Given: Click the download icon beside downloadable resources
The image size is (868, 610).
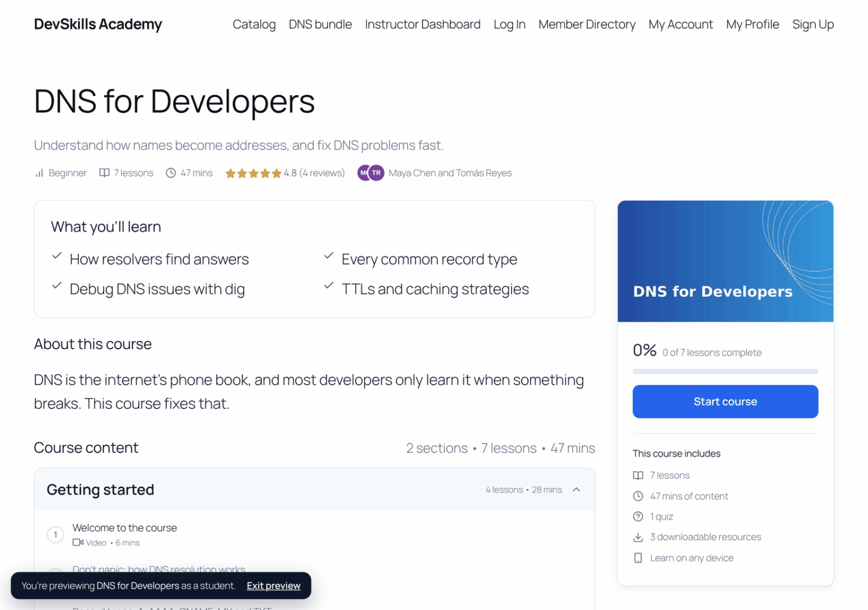Looking at the screenshot, I should click(x=638, y=537).
